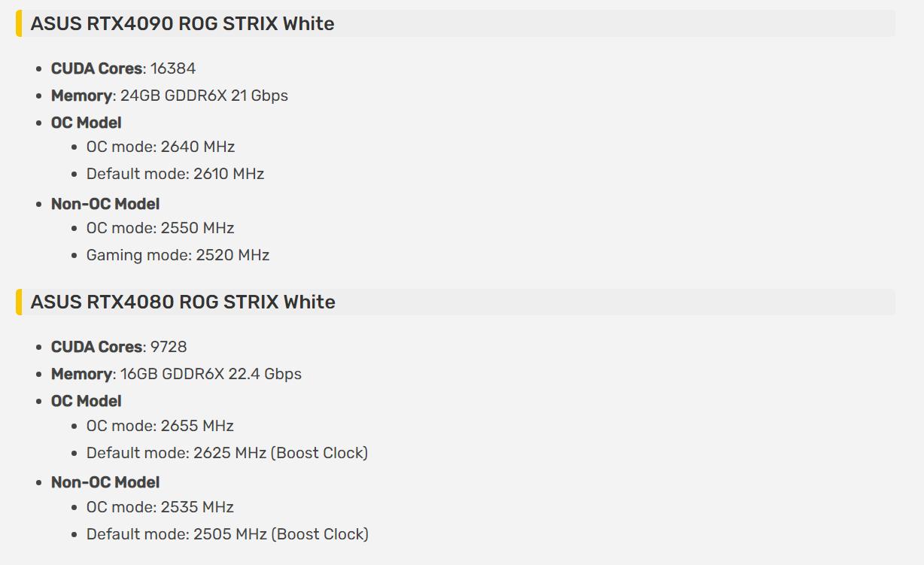Image resolution: width=924 pixels, height=565 pixels.
Task: Select the OC mode 2535 MHz entry
Action: [x=160, y=507]
